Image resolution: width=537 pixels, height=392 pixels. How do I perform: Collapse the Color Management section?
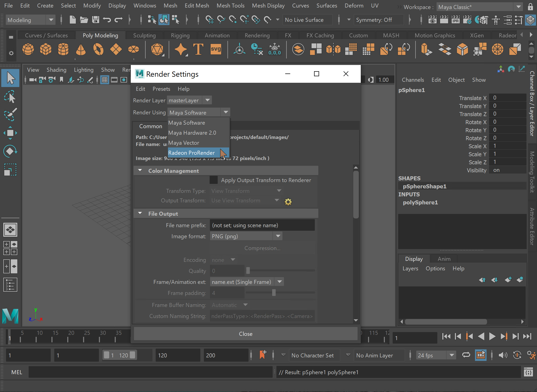[140, 171]
